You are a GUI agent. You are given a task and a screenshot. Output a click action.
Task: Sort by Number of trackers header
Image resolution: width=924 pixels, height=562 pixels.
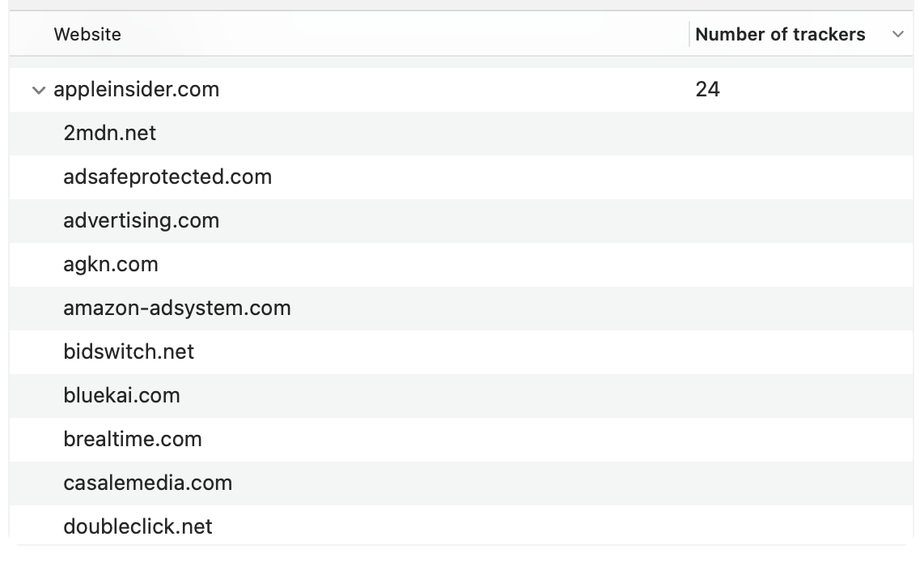pos(780,34)
